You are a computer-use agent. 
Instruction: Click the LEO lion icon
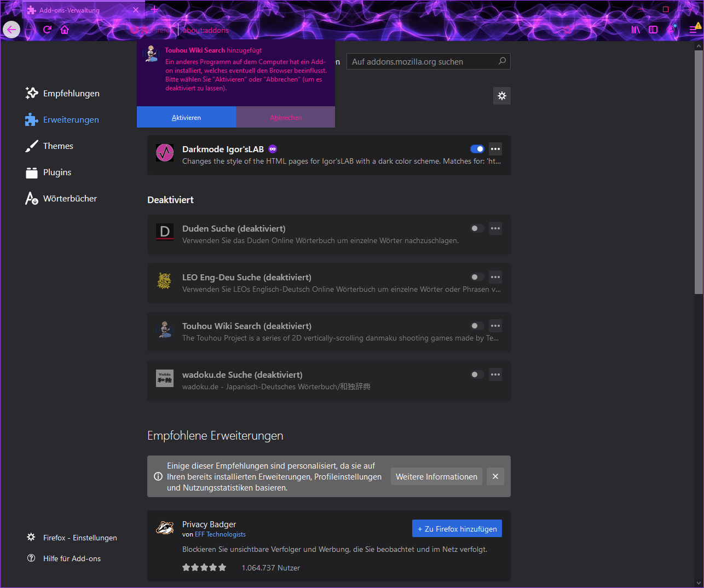pyautogui.click(x=165, y=281)
